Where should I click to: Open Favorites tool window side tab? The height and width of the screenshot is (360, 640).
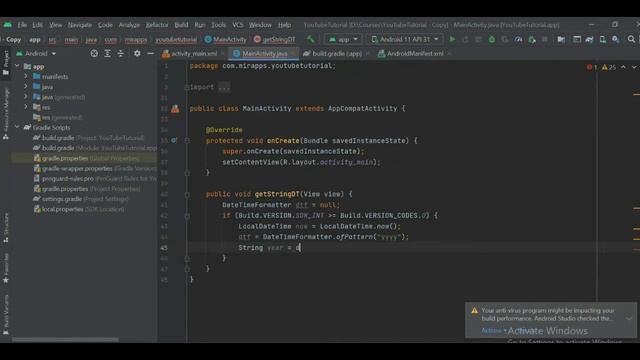pos(6,268)
